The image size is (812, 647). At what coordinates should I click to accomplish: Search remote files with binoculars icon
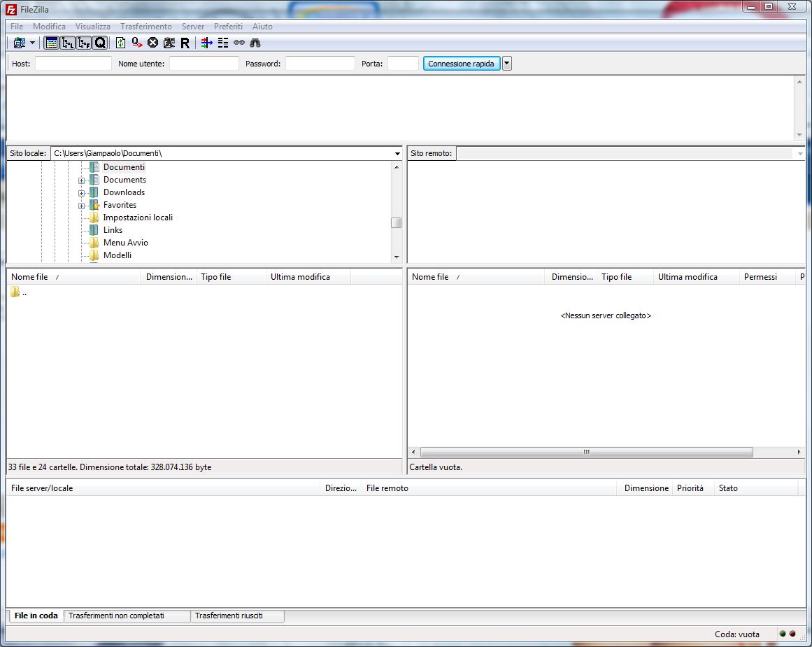coord(255,43)
